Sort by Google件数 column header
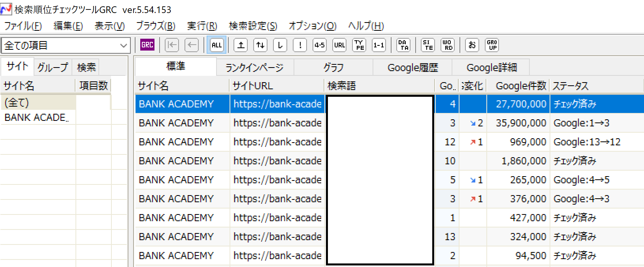Viewport: 644px width, 267px height. point(518,86)
